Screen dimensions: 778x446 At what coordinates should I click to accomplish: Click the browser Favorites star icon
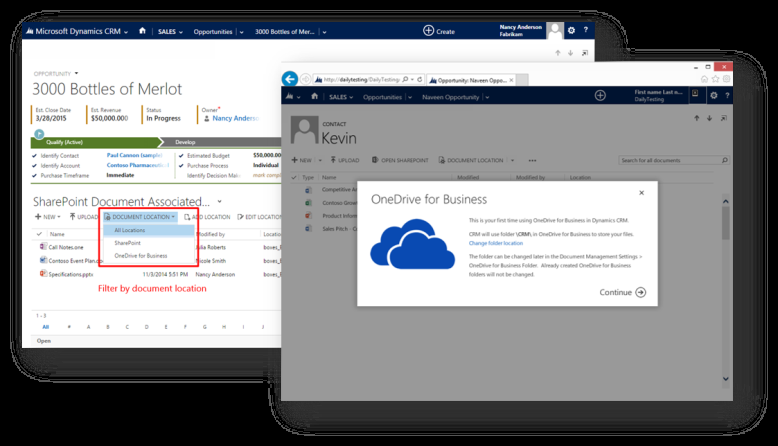pos(715,79)
